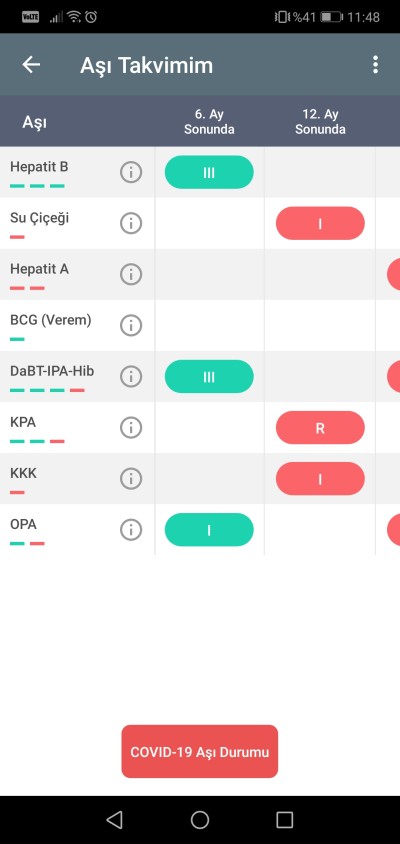Tap the 6. Ay Sonunda column header
The height and width of the screenshot is (844, 400).
pyautogui.click(x=209, y=122)
